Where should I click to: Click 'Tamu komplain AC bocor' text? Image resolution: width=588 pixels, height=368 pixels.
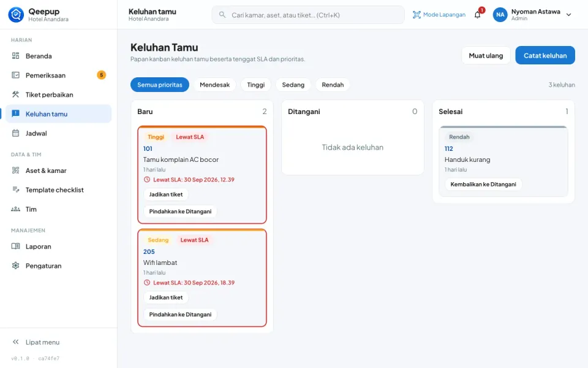pos(181,159)
